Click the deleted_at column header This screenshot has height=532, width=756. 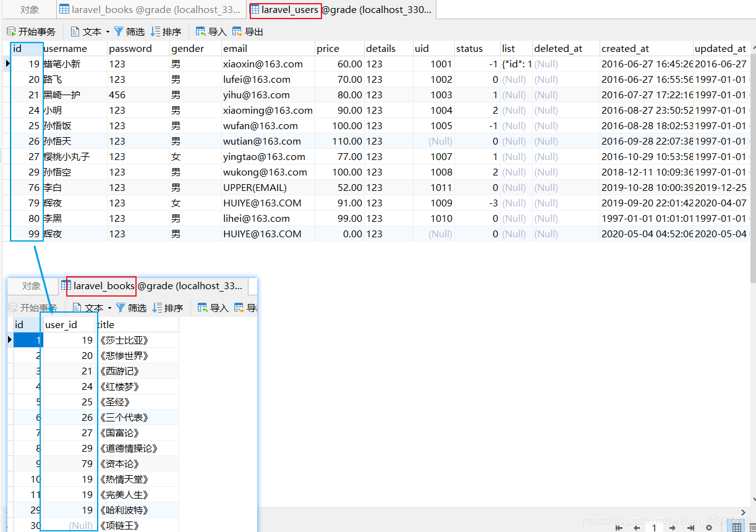(x=566, y=48)
